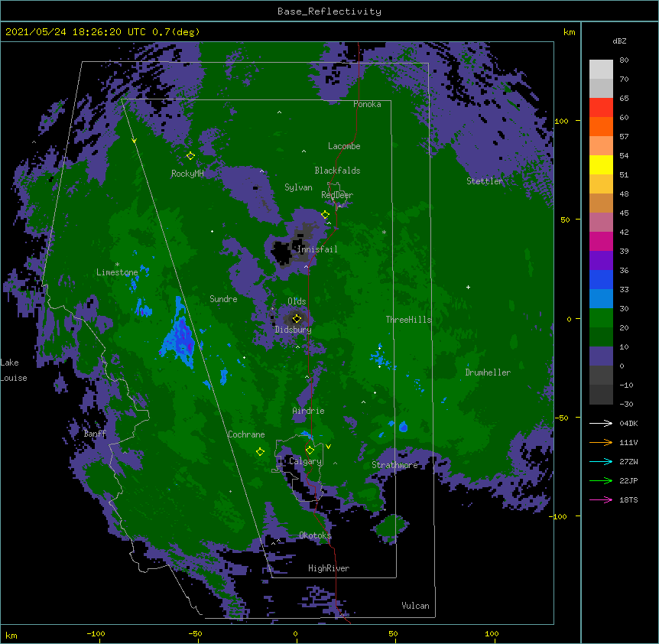Click the white 04DK arrow in legend
Image resolution: width=659 pixels, height=644 pixels.
pyautogui.click(x=601, y=423)
